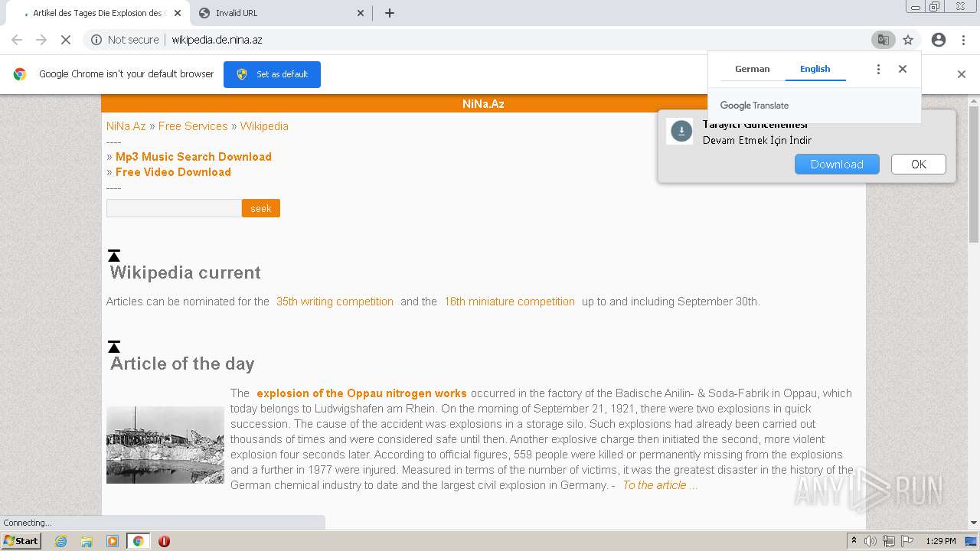Close the Google Translate popup
The width and height of the screenshot is (980, 551).
pyautogui.click(x=903, y=69)
